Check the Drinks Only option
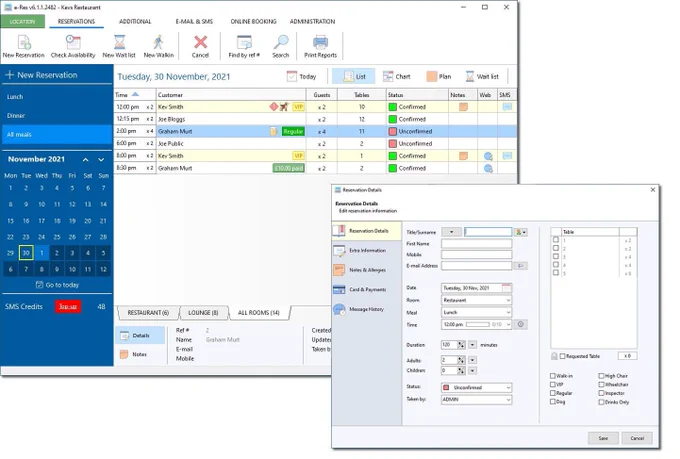Image resolution: width=680 pixels, height=459 pixels. point(602,402)
